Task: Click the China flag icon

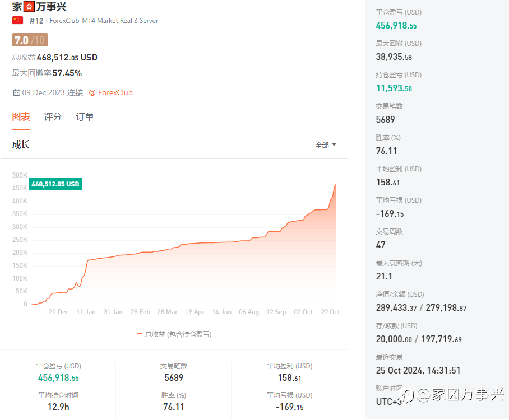Action: (17, 20)
